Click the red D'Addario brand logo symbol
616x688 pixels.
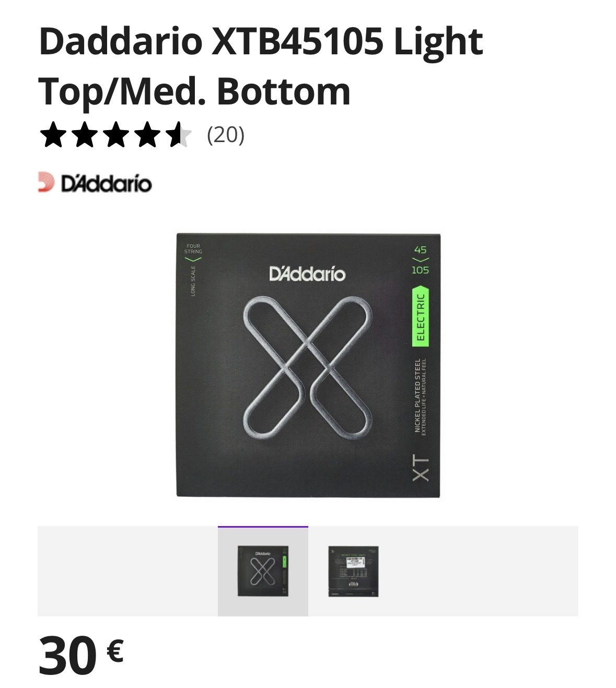(x=46, y=182)
